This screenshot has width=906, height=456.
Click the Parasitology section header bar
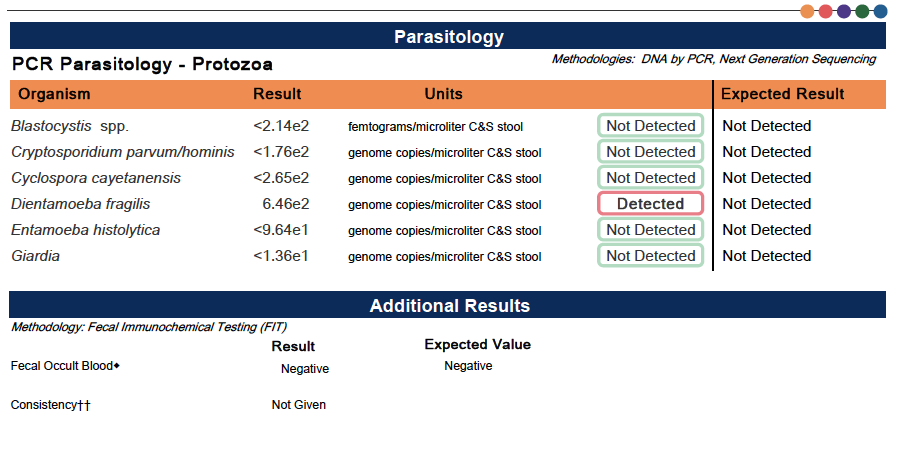point(448,37)
